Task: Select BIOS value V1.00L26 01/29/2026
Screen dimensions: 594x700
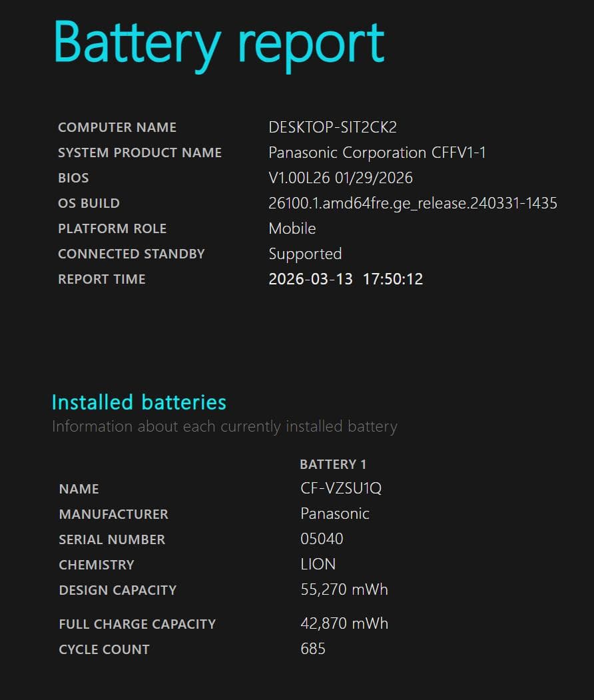Action: pos(340,178)
